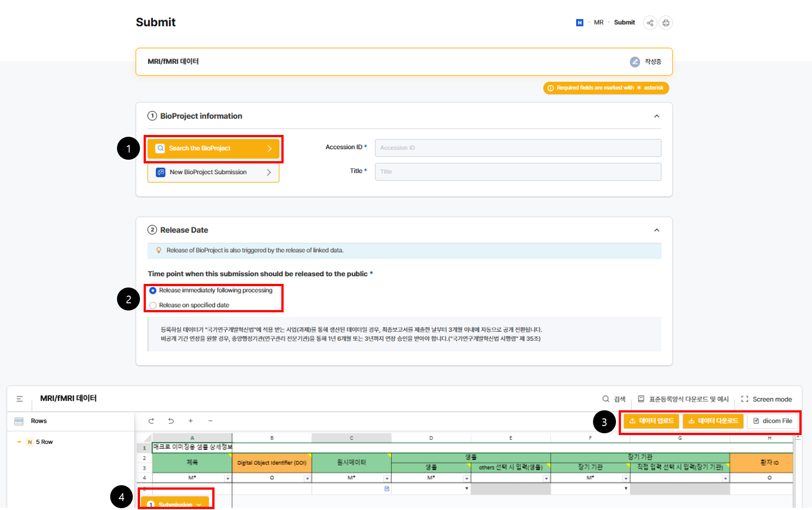Select Release on specified date option
This screenshot has width=812, height=510.
click(153, 306)
